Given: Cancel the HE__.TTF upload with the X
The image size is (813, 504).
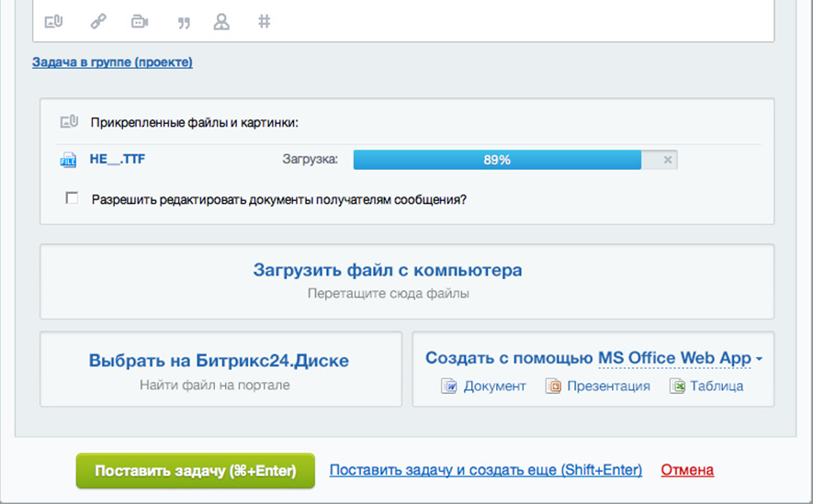Looking at the screenshot, I should point(668,160).
